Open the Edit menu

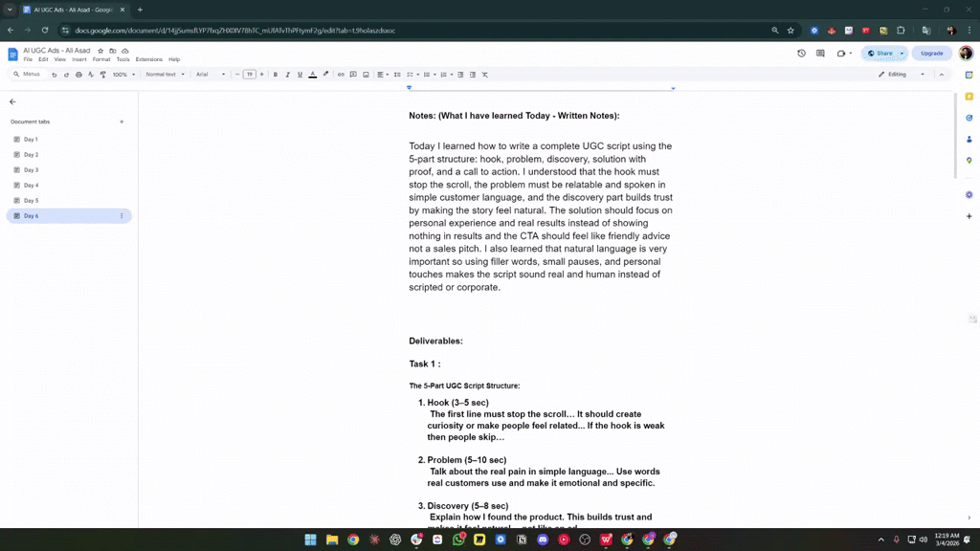tap(43, 59)
